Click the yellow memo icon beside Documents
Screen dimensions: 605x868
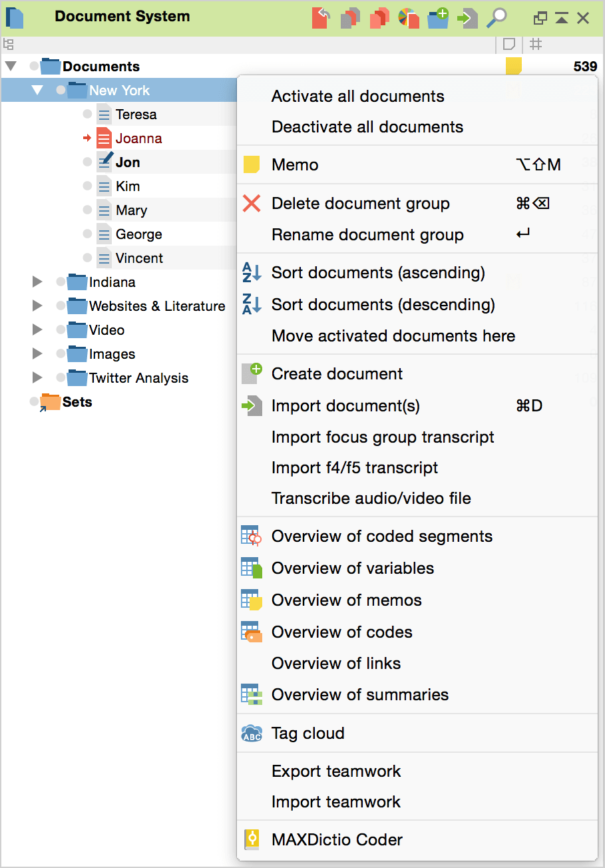click(x=513, y=66)
